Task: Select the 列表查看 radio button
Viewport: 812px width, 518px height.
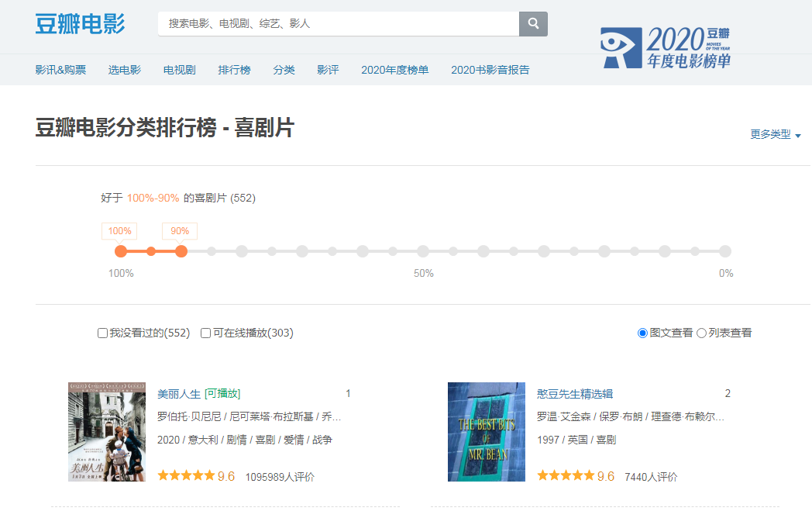Action: [701, 333]
